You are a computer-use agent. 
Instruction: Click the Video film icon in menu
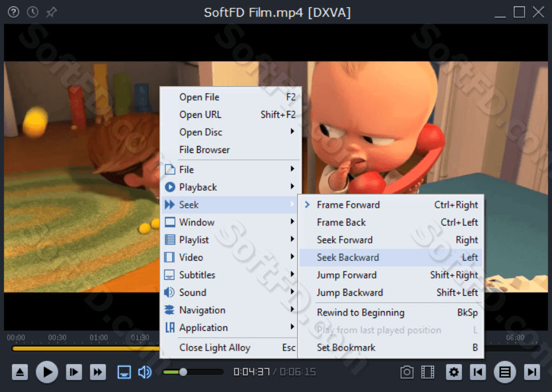170,258
